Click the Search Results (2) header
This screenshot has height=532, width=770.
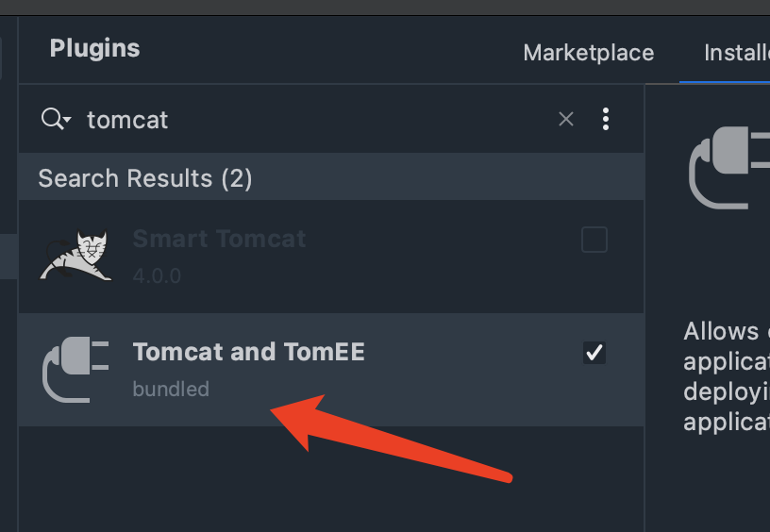tap(145, 178)
